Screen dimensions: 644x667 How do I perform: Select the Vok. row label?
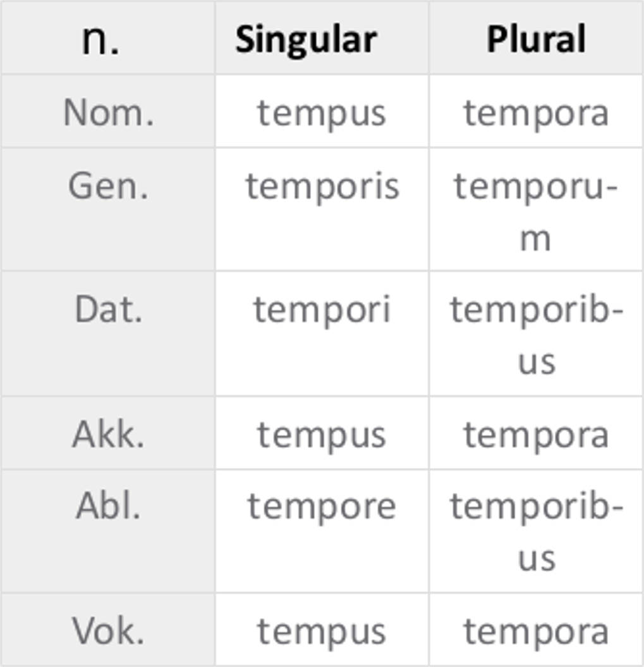pos(108,630)
